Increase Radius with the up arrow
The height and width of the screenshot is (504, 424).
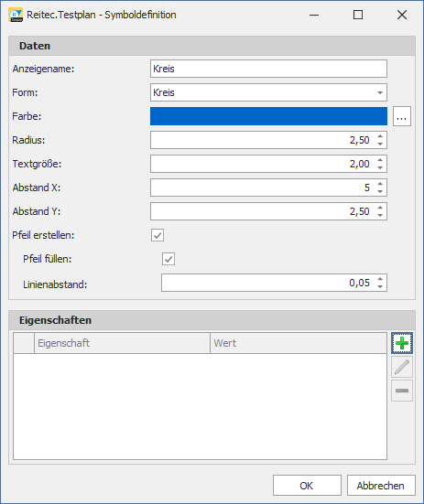pos(380,136)
